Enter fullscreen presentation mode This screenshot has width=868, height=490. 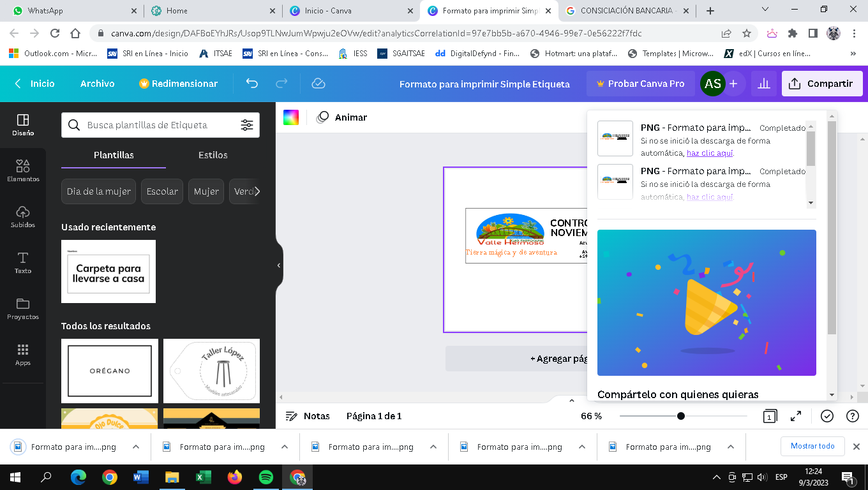[796, 416]
